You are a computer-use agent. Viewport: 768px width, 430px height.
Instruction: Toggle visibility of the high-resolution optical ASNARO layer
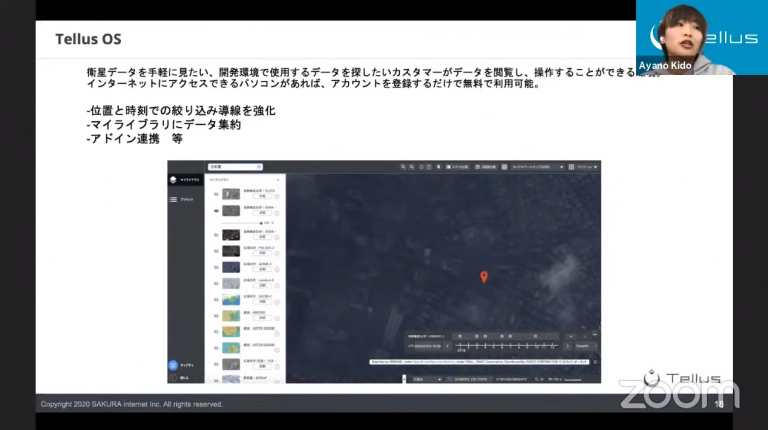pyautogui.click(x=216, y=211)
